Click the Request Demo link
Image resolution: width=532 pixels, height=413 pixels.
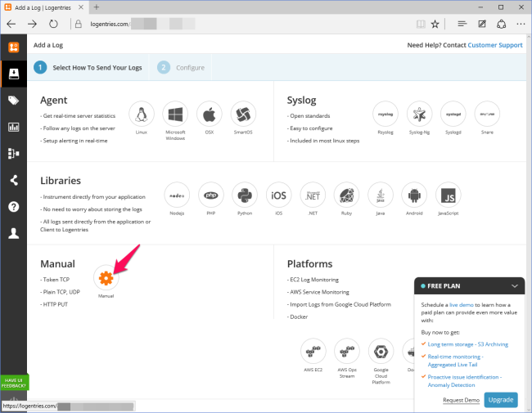[x=461, y=400]
